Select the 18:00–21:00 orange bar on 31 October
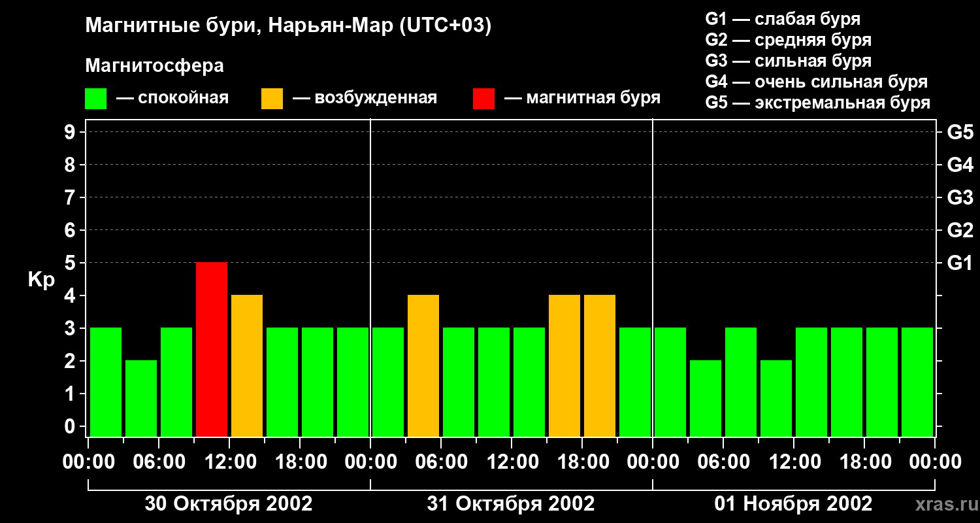The width and height of the screenshot is (980, 523). click(600, 366)
